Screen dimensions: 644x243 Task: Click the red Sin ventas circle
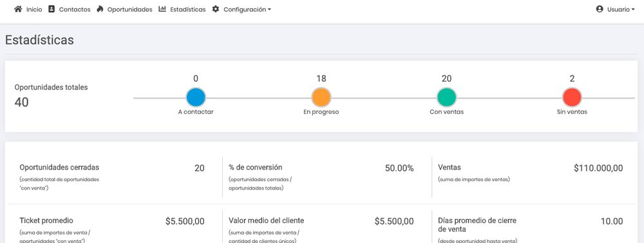(572, 97)
